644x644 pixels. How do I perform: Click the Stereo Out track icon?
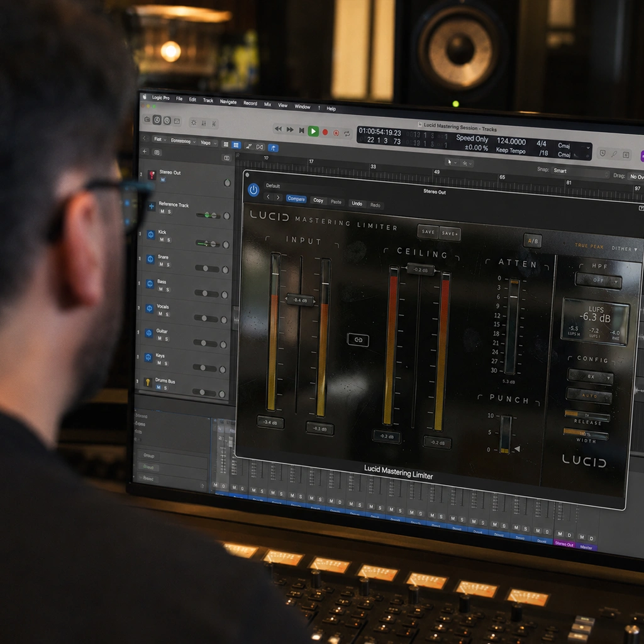tap(152, 175)
